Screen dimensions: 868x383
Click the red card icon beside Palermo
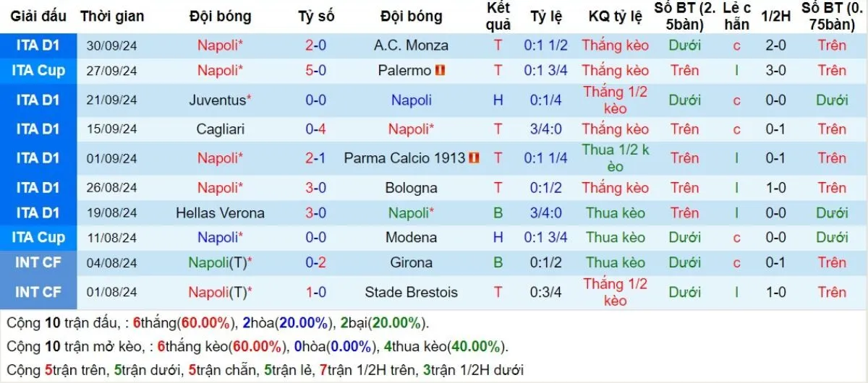(440, 71)
